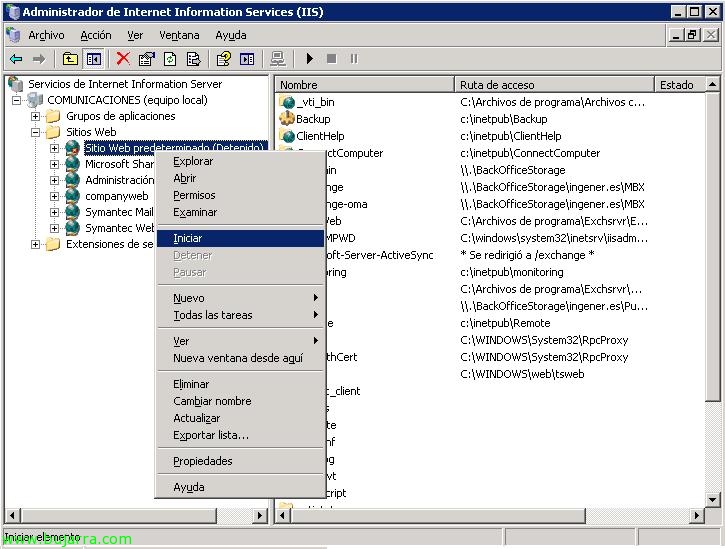
Task: Choose Exportar lista in the context menu
Action: pos(240,435)
